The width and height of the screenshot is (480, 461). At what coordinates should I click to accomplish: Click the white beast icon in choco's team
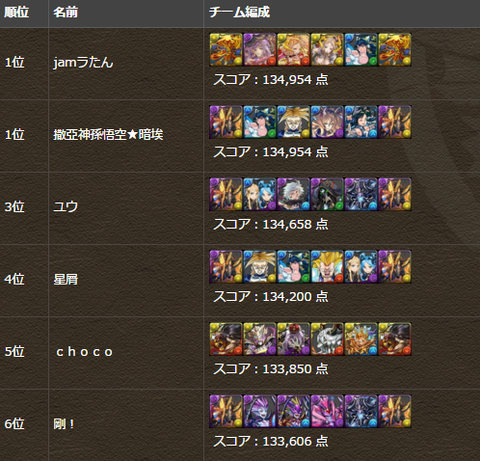click(x=327, y=339)
